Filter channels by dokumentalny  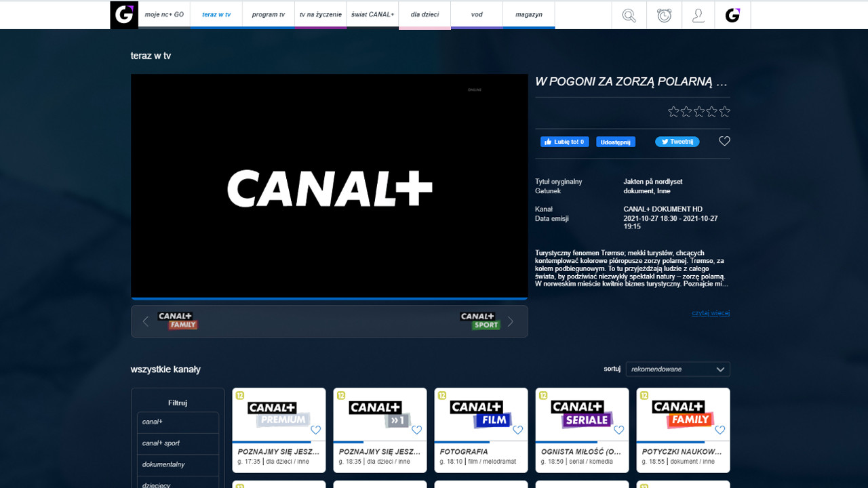click(178, 465)
